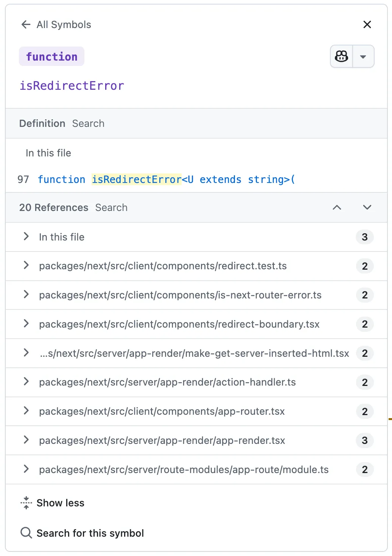This screenshot has height=556, width=392.
Task: Go to next reference with the down chevron
Action: click(x=367, y=208)
